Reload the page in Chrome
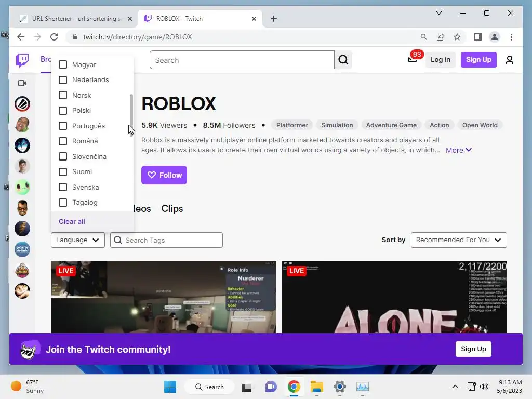Image resolution: width=532 pixels, height=399 pixels. point(54,37)
